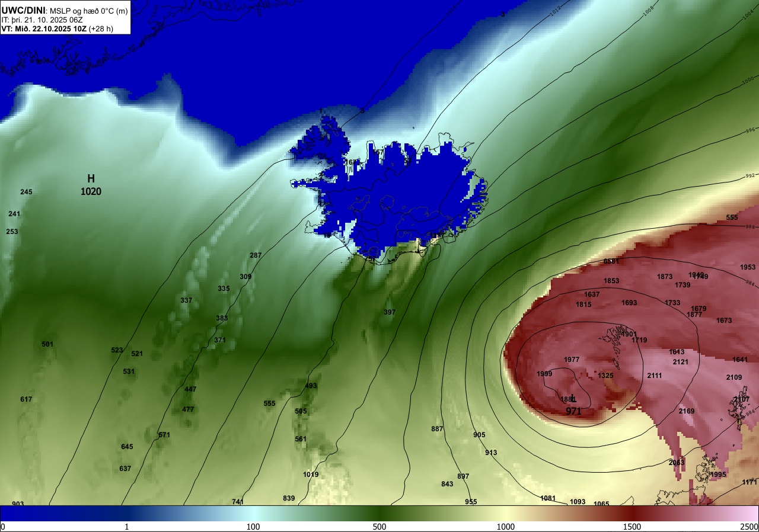Click the 521 height label

[x=137, y=354]
